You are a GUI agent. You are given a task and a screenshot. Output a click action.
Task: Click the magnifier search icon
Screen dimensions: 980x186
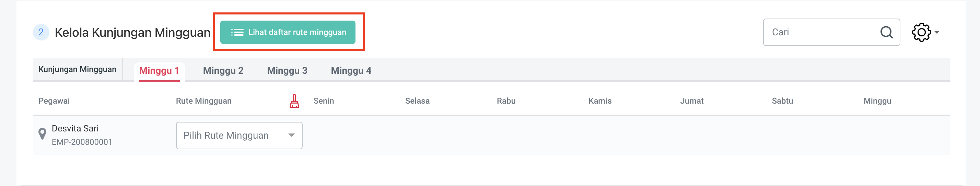coord(886,32)
